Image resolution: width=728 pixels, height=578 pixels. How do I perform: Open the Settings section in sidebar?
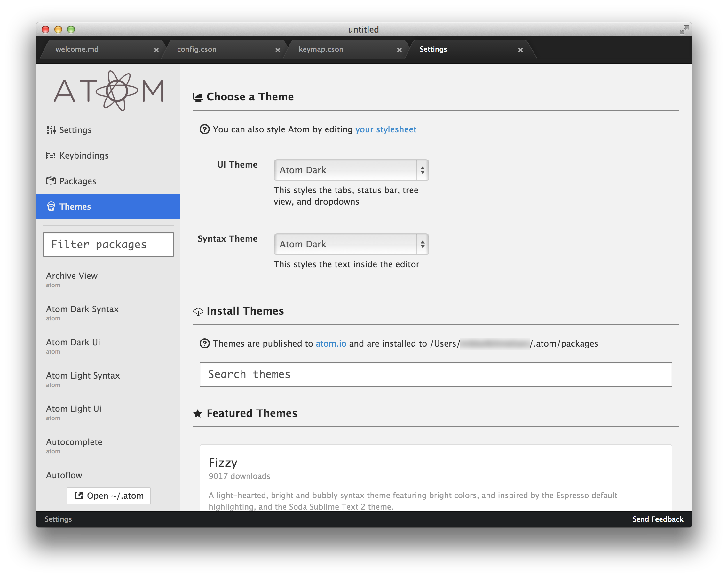108,130
